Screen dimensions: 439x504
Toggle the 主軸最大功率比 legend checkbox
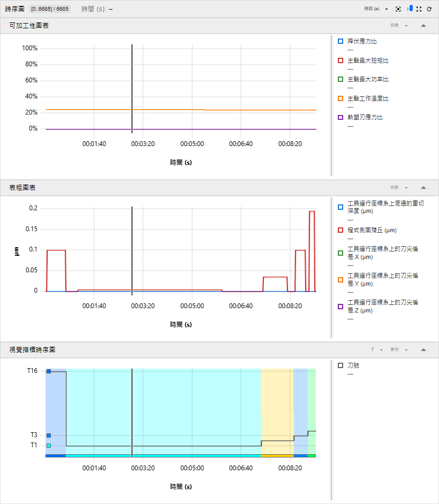coord(340,79)
